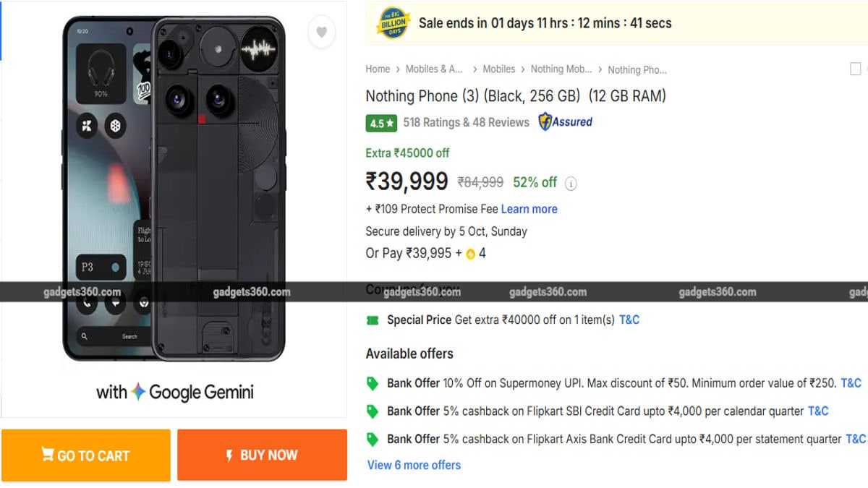This screenshot has width=868, height=488.
Task: Open T&C for Flipkart SBI Credit Card offer
Action: click(818, 411)
